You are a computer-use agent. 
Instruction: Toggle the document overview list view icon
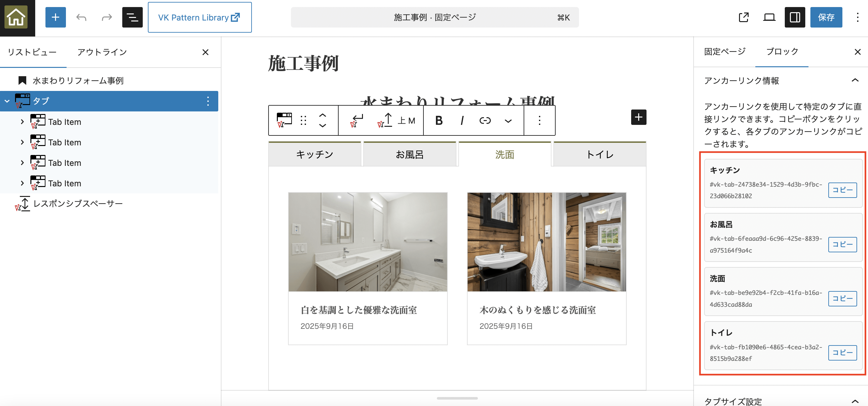132,17
